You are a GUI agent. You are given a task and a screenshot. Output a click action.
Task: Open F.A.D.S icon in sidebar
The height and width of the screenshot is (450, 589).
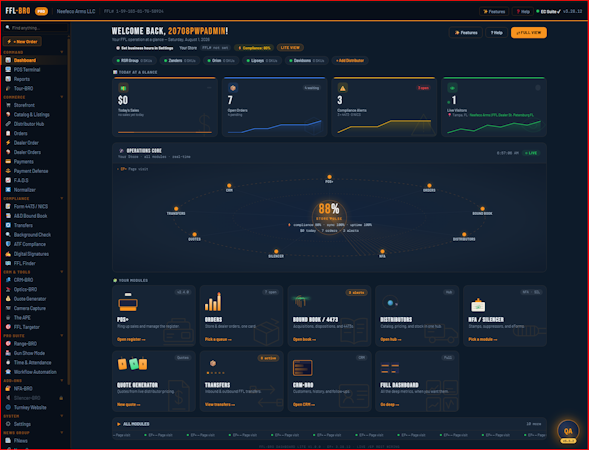click(x=8, y=180)
